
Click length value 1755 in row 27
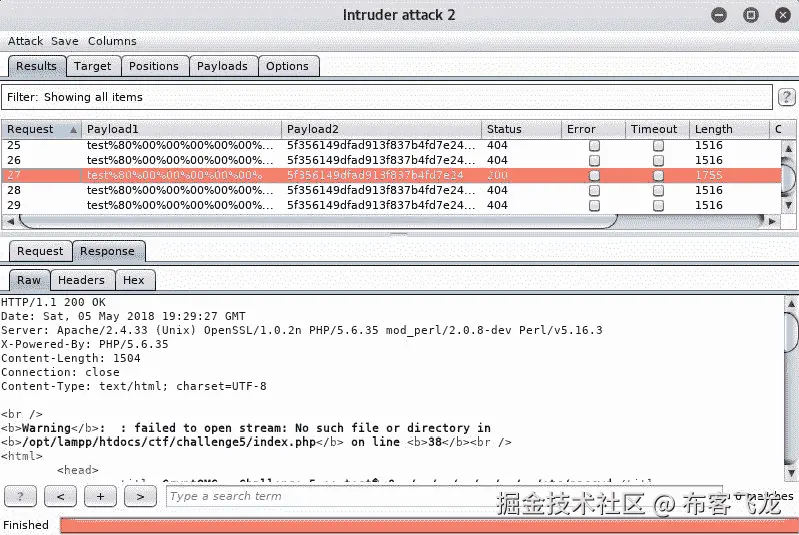coord(709,175)
